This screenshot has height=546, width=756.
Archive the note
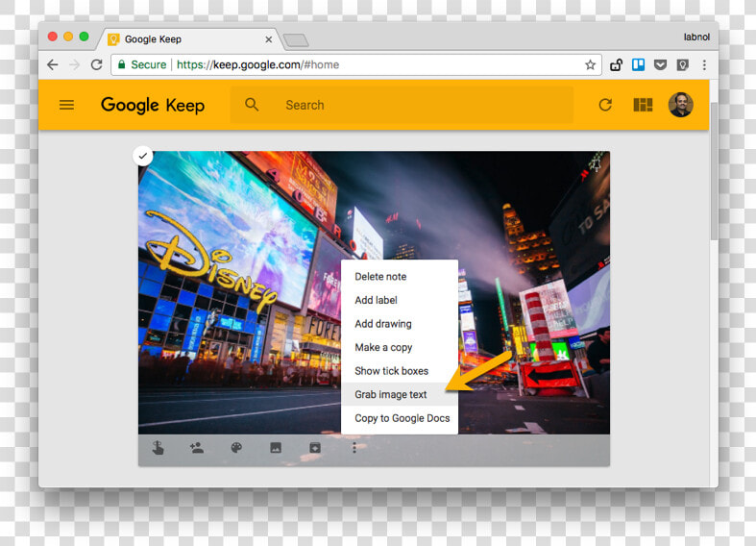(315, 448)
